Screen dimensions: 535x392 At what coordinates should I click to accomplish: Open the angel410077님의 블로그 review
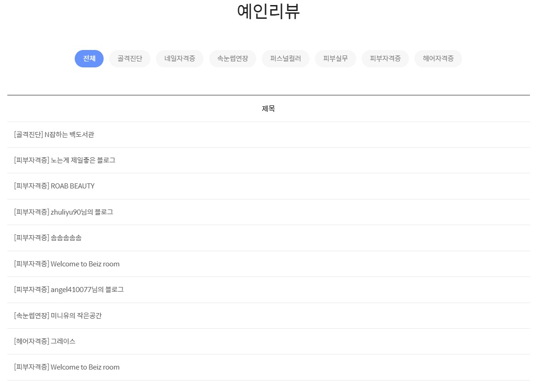coord(69,290)
